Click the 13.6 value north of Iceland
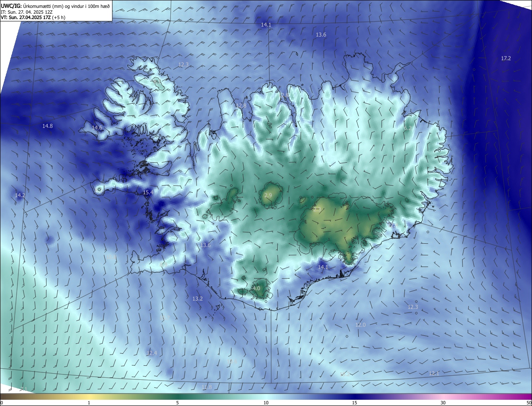The image size is (532, 406). (x=321, y=35)
